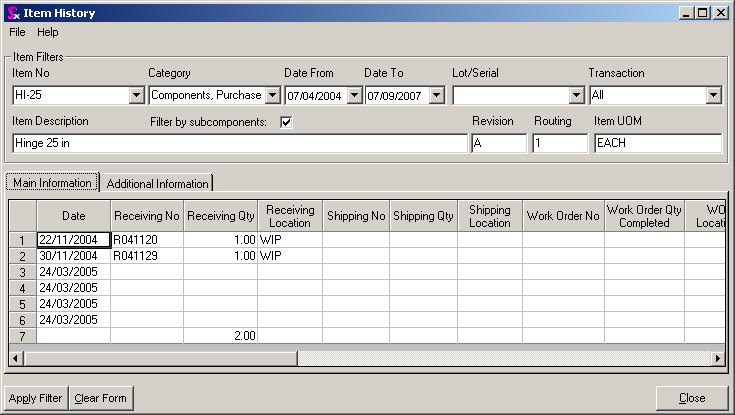Screen dimensions: 735x415
Task: Expand the Lot/Serial dropdown
Action: (576, 96)
